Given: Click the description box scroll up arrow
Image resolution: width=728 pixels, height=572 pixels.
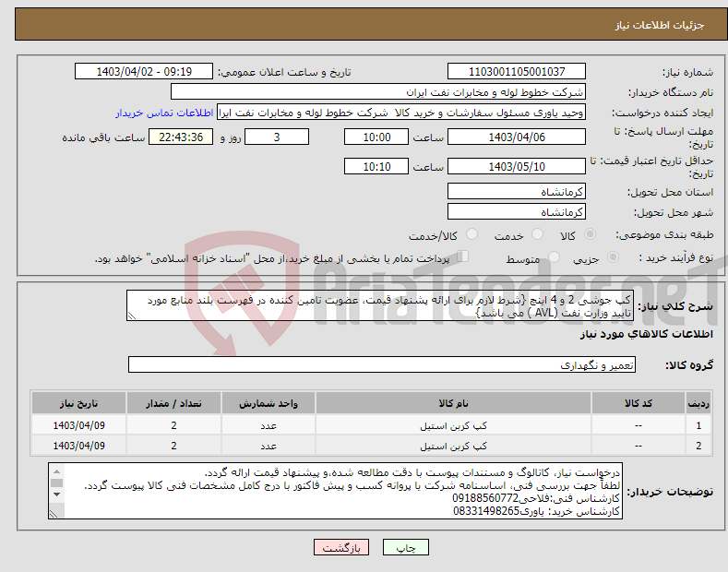Looking at the screenshot, I should click(56, 471).
